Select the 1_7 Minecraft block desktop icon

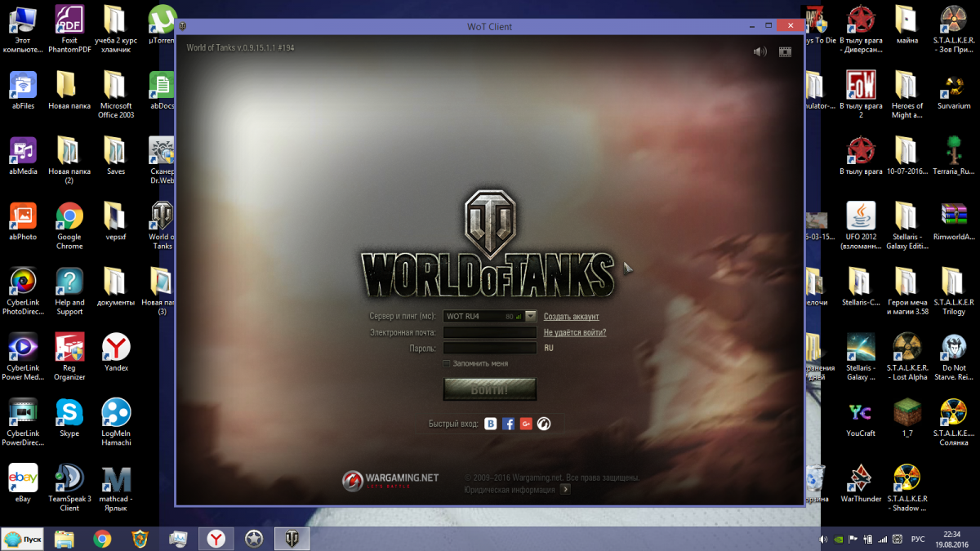(x=907, y=417)
